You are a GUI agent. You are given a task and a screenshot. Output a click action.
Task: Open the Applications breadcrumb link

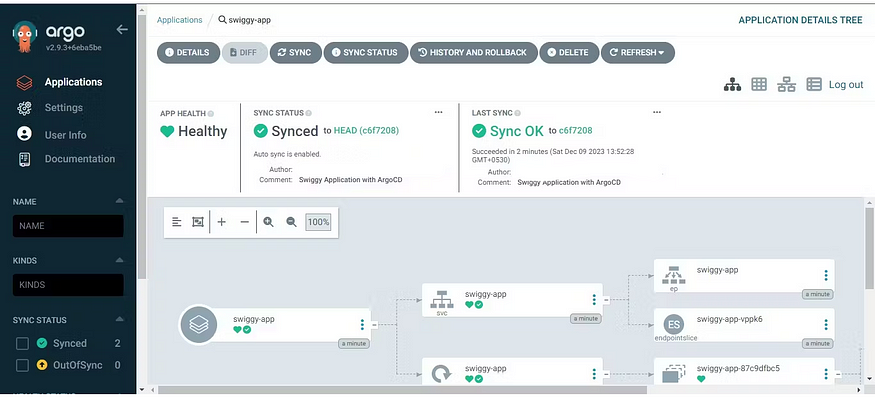tap(179, 20)
